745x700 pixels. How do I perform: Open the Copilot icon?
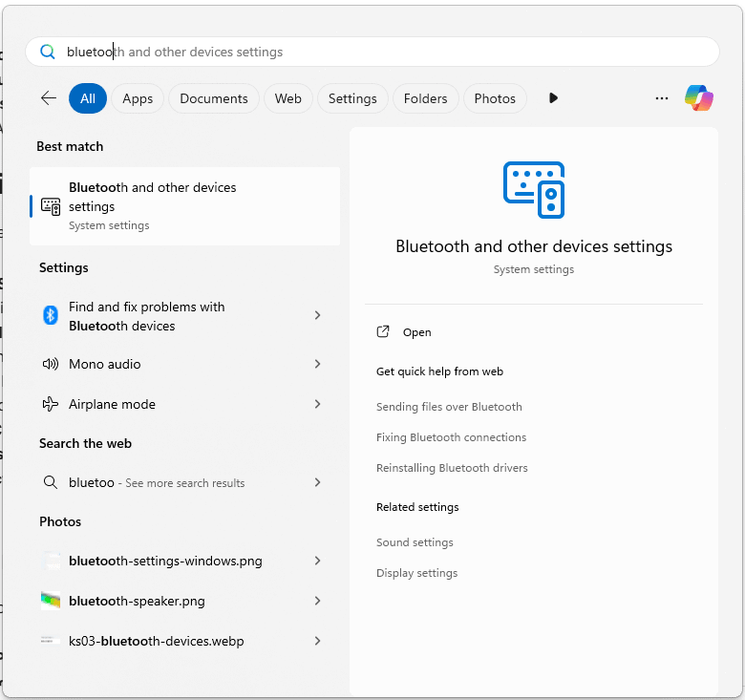(698, 98)
